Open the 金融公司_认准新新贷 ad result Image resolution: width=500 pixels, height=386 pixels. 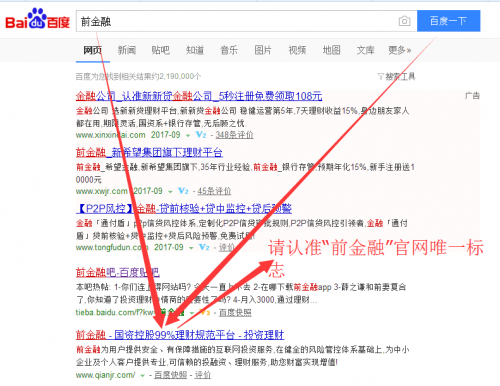[199, 96]
